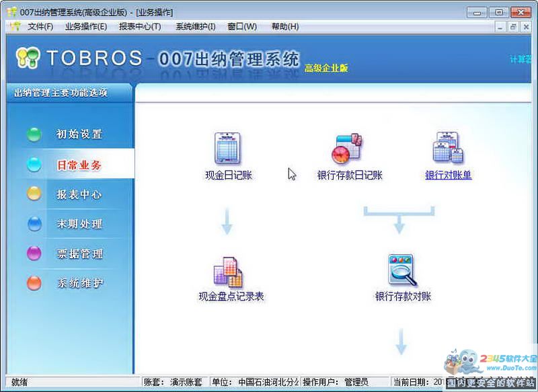Minimize the inner 业务操作 child window

point(500,27)
